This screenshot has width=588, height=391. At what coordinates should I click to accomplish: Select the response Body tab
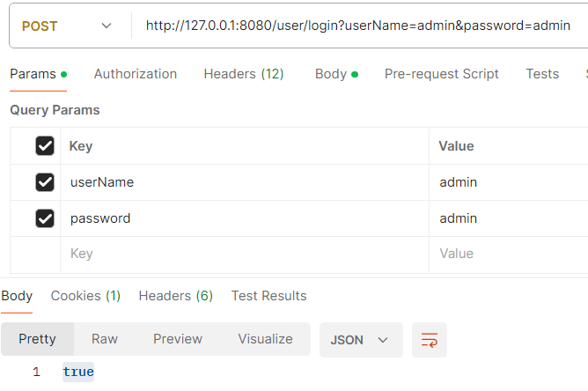[x=17, y=296]
